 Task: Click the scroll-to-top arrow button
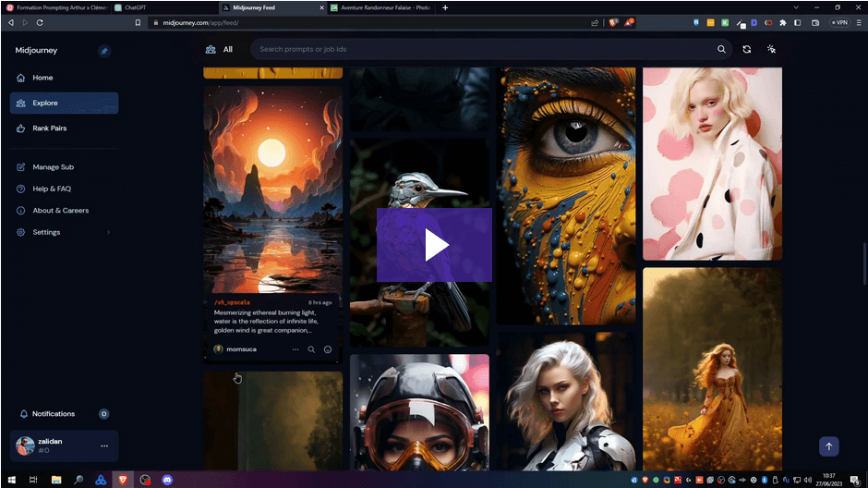tap(828, 446)
